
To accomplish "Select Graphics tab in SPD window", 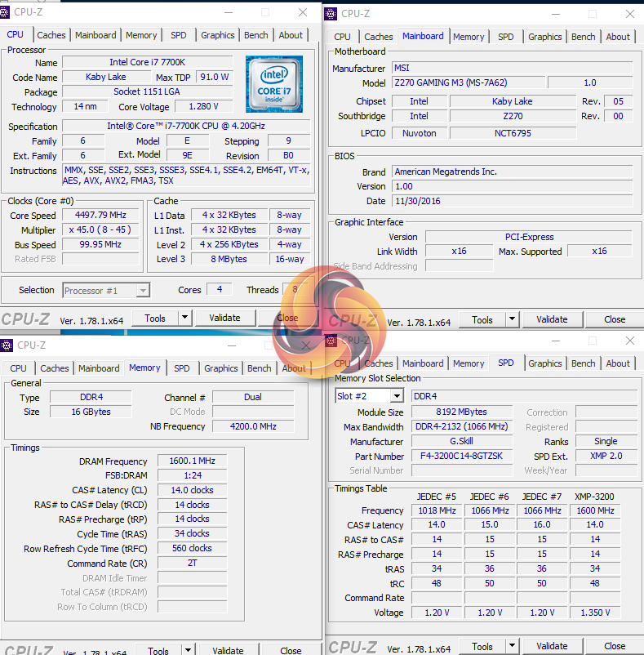I will [544, 363].
